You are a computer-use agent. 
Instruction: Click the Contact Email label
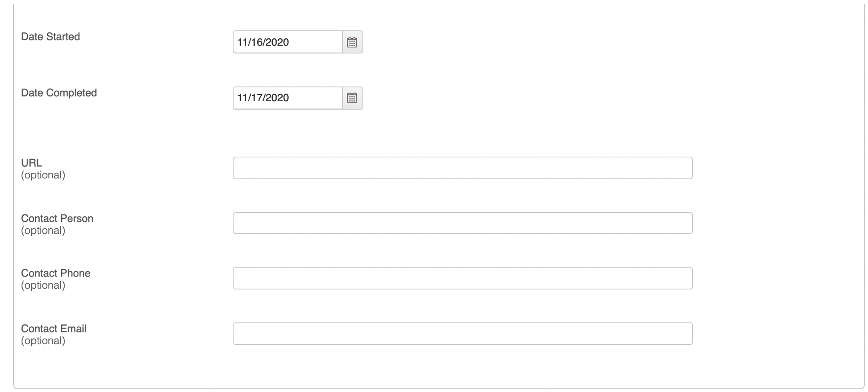point(54,329)
